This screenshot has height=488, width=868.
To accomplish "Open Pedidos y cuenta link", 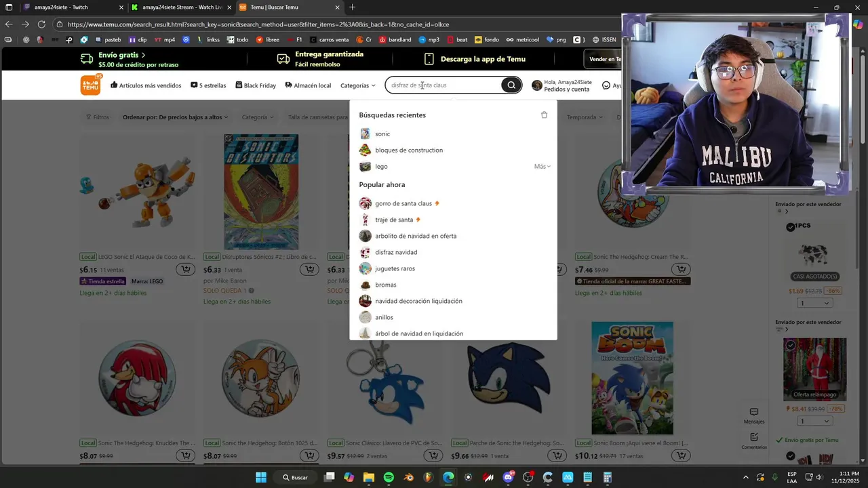I will [567, 89].
